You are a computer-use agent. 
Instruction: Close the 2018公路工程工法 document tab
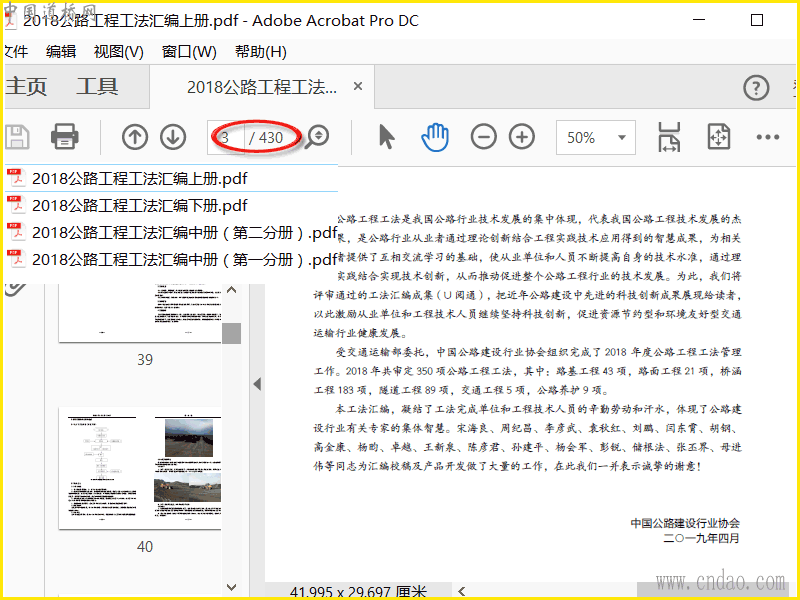358,86
